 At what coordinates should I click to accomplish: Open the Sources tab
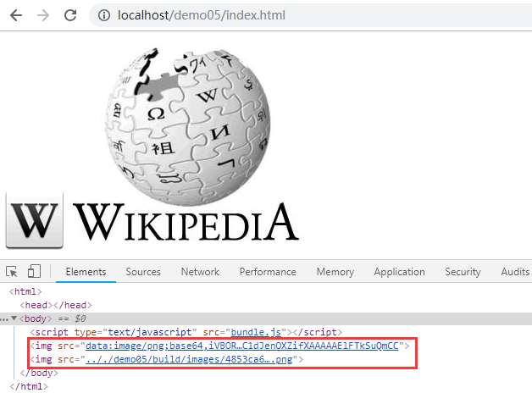143,272
